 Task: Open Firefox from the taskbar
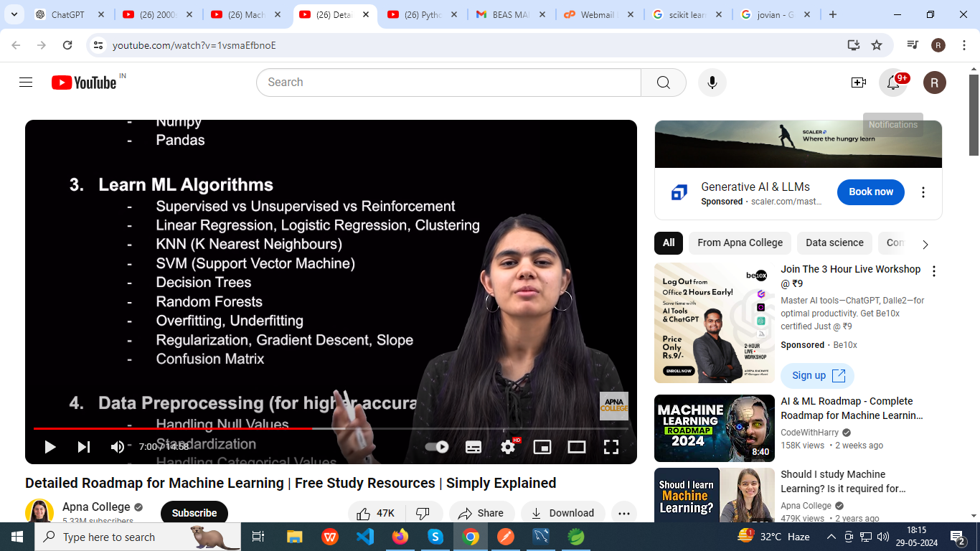pyautogui.click(x=400, y=537)
